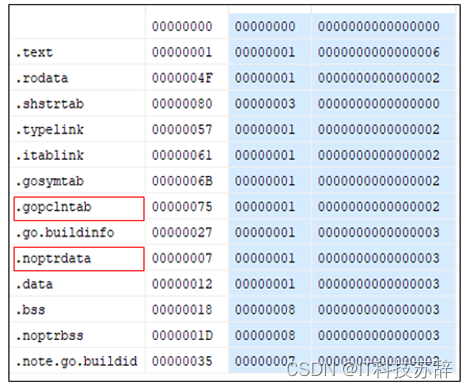Select value 00000035 in .note.go.buildid row

click(x=182, y=362)
